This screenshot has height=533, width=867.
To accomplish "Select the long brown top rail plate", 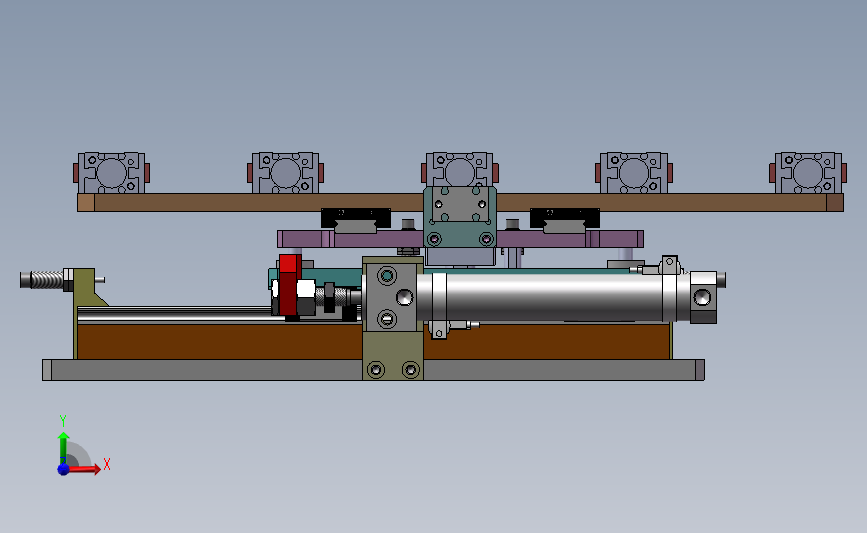I will [x=460, y=202].
